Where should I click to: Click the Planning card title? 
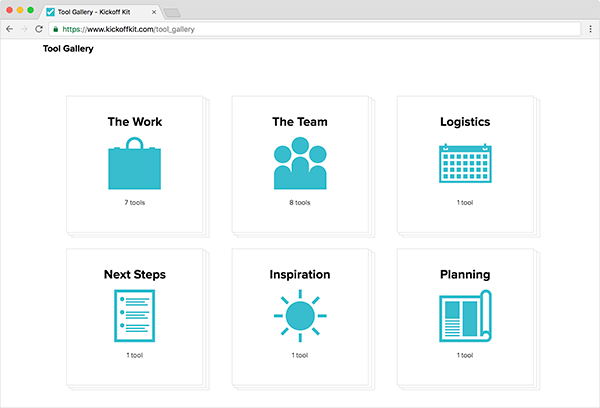click(x=465, y=275)
